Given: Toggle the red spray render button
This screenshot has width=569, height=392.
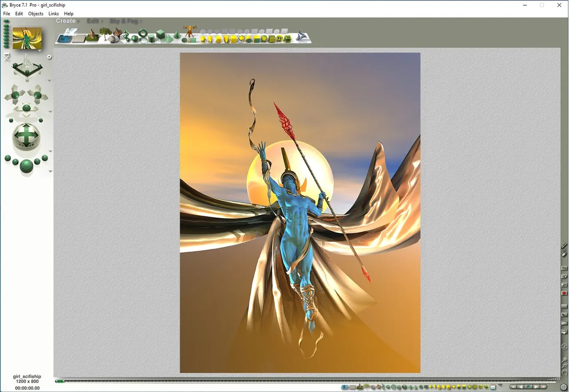Looking at the screenshot, I should tap(564, 293).
